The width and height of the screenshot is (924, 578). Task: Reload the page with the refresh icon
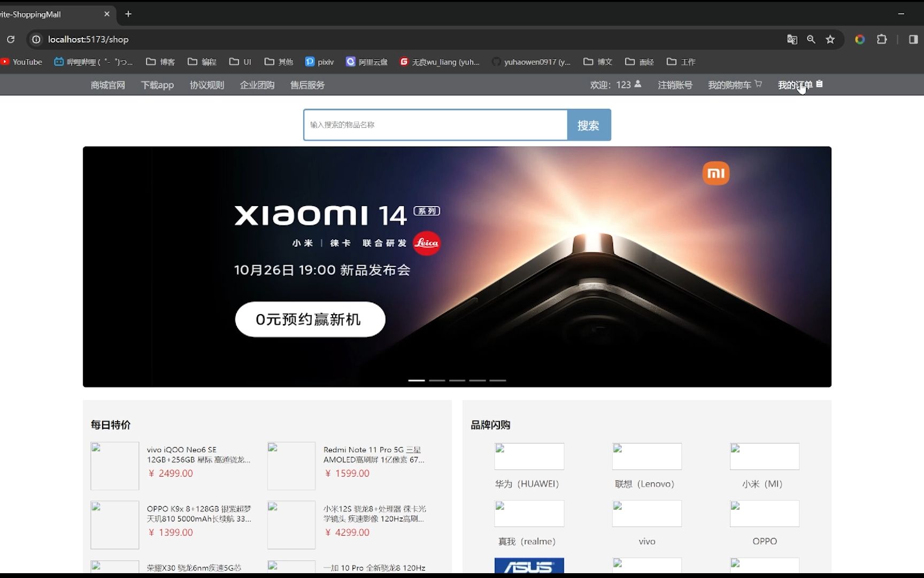11,39
